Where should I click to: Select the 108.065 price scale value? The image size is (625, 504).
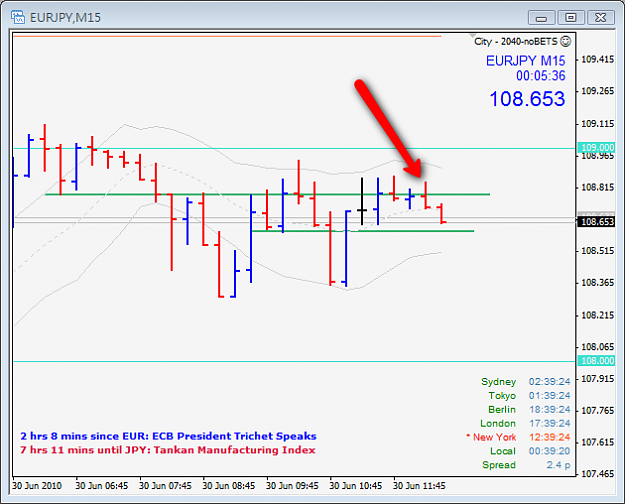point(597,347)
